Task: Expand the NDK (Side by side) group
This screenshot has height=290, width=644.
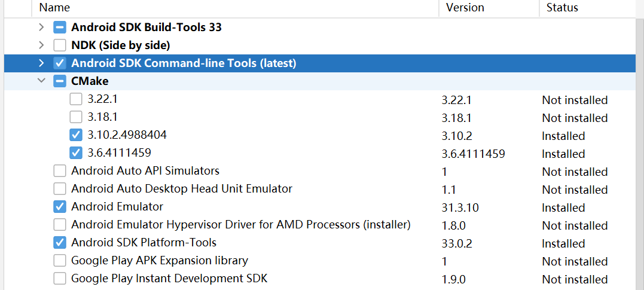Action: (41, 45)
